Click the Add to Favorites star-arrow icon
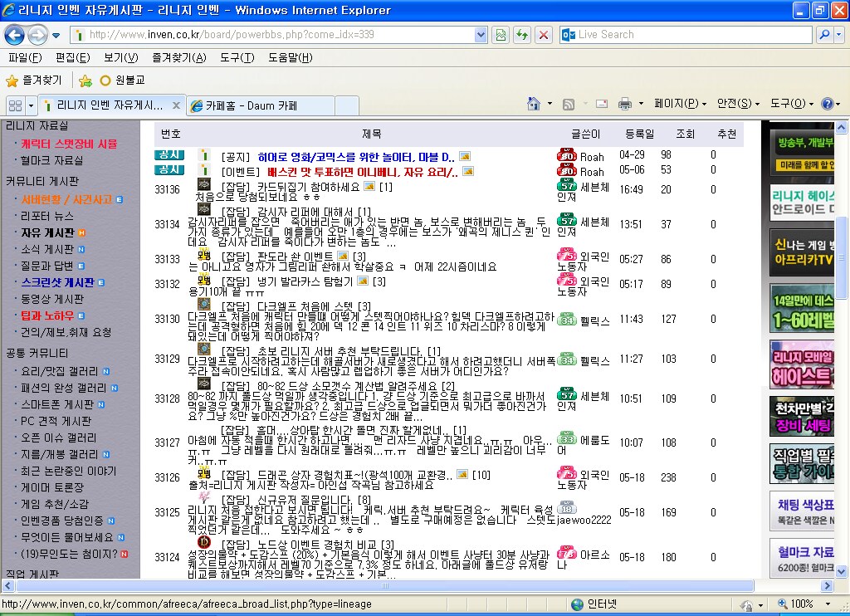850x616 pixels. coord(85,81)
